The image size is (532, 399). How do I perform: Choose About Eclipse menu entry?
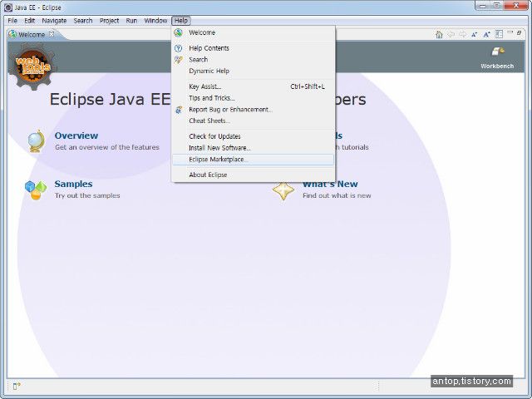point(254,175)
